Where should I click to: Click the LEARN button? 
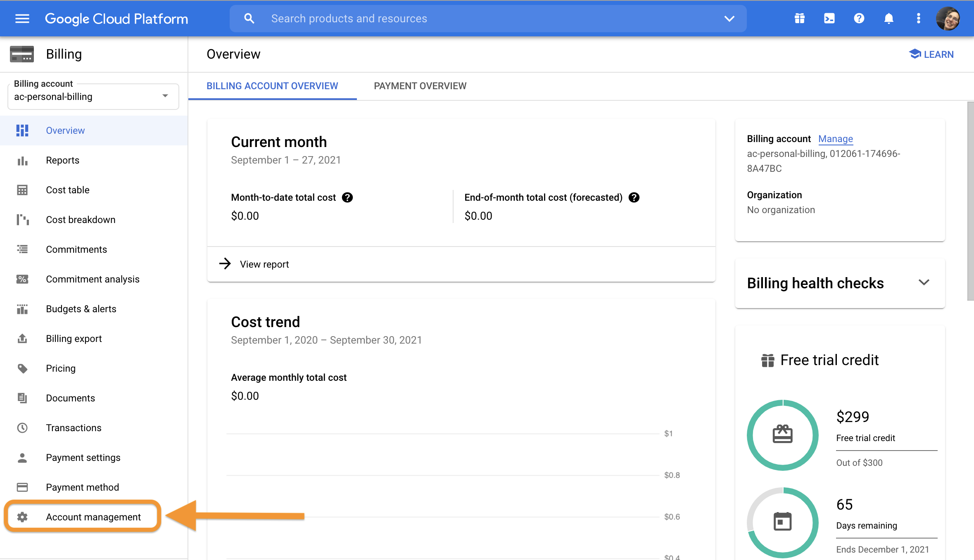point(931,54)
